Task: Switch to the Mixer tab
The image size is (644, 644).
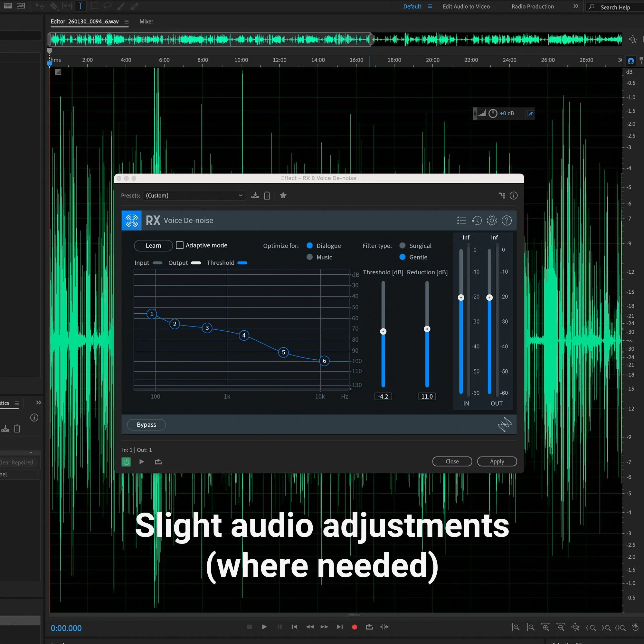Action: [x=146, y=21]
